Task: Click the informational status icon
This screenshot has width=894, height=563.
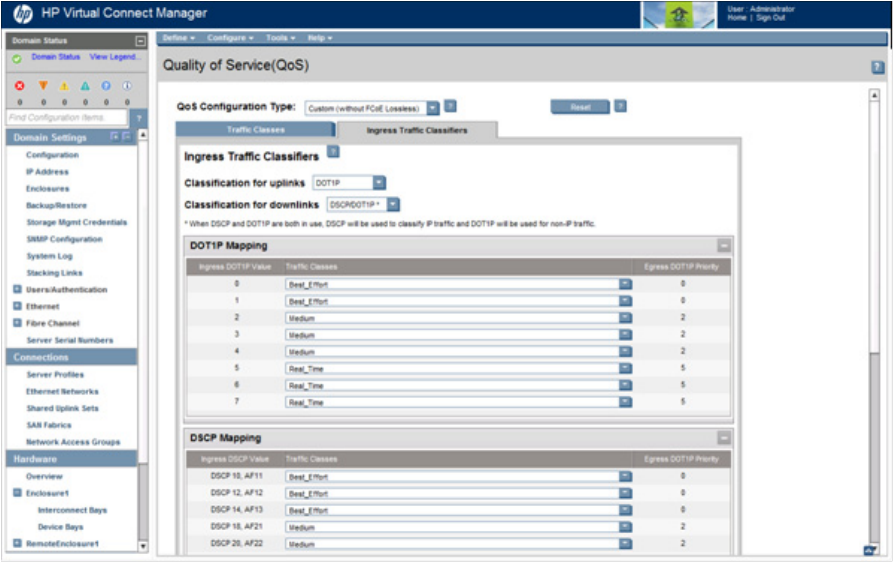Action: pos(127,86)
